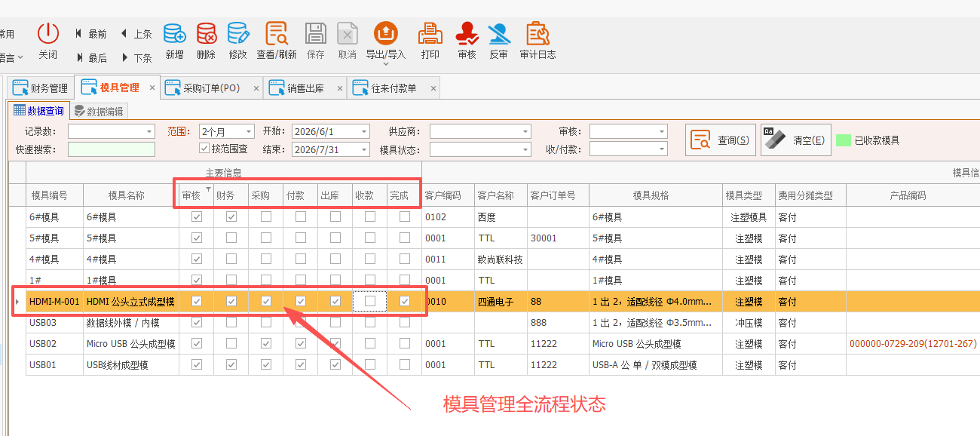980x436 pixels.
Task: Toggle 完成 checkbox in HDMI-M-001 row
Action: pyautogui.click(x=405, y=301)
